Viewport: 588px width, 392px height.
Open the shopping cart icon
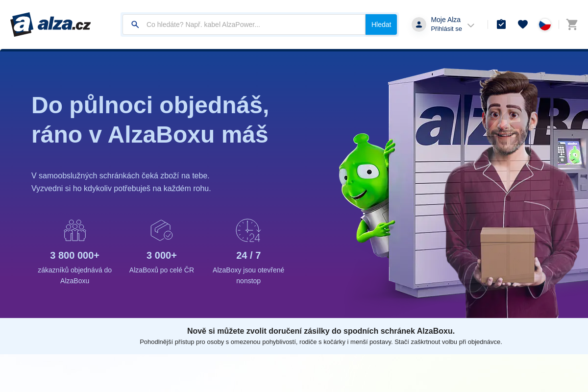coord(572,24)
